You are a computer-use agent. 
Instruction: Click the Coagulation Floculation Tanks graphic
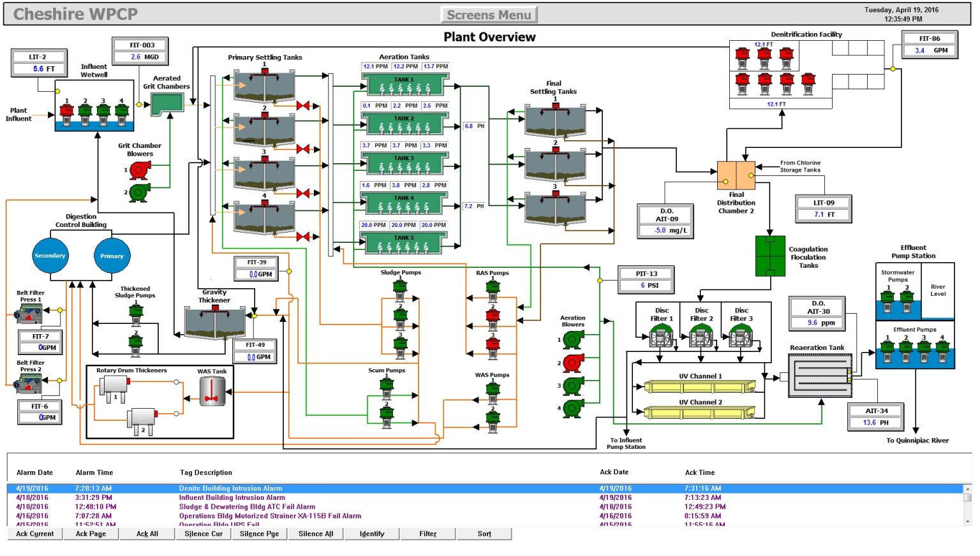pyautogui.click(x=770, y=256)
